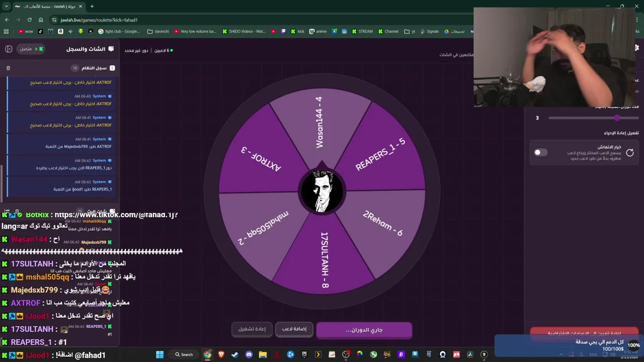This screenshot has width=644, height=362.
Task: Open Brave browser from taskbar
Action: pos(221,354)
